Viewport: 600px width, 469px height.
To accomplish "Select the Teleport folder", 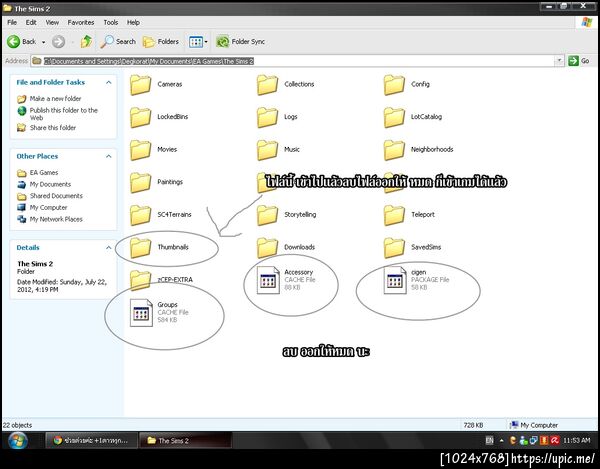I will click(409, 215).
